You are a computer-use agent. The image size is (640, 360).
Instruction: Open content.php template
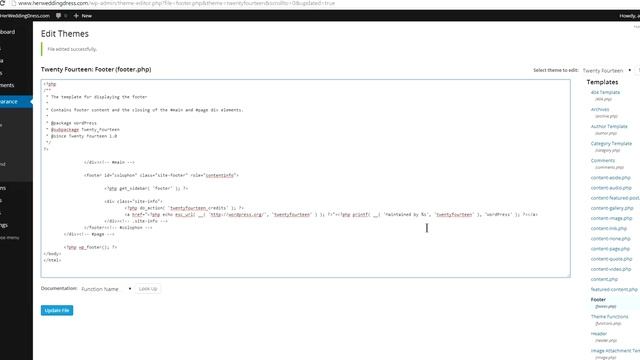coord(604,280)
